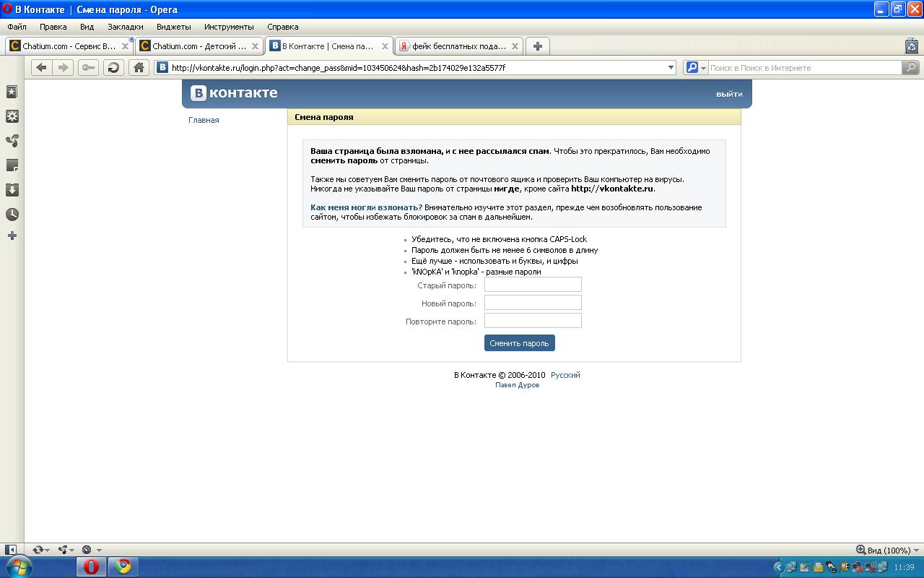
Task: Open the Файл menu
Action: [17, 27]
